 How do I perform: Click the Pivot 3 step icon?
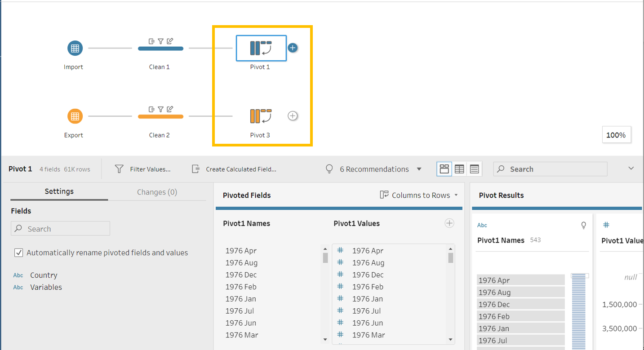(x=261, y=116)
